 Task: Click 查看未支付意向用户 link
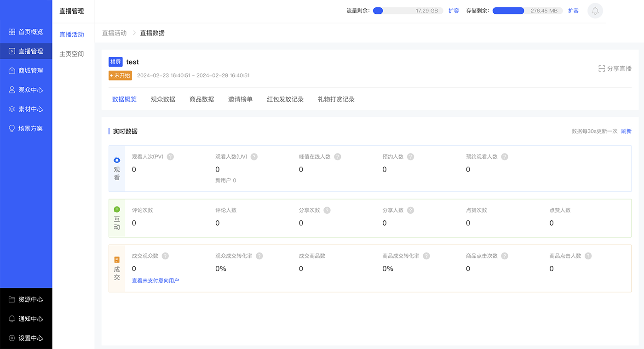click(x=155, y=280)
